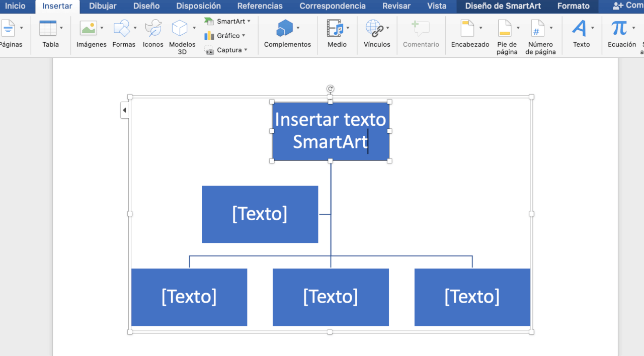644x356 pixels.
Task: Open the Formas dropdown arrow
Action: [135, 28]
